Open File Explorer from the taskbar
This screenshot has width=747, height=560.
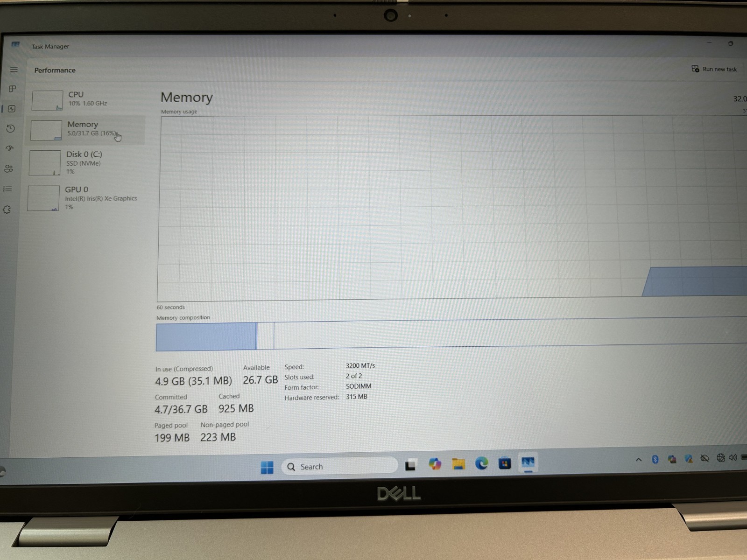pyautogui.click(x=458, y=463)
